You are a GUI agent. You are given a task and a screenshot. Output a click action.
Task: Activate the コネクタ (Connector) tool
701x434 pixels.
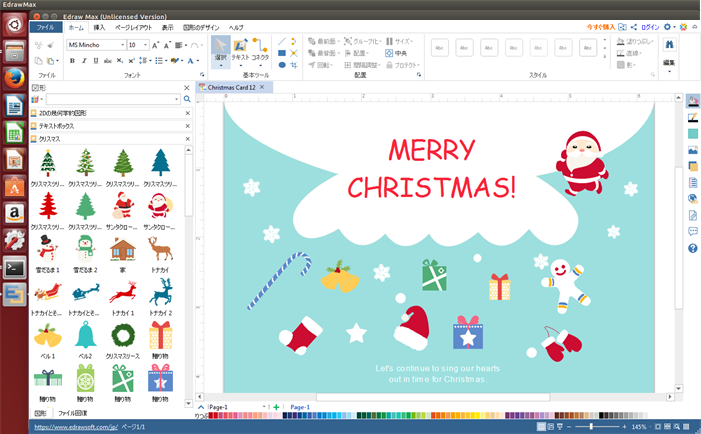click(x=260, y=51)
